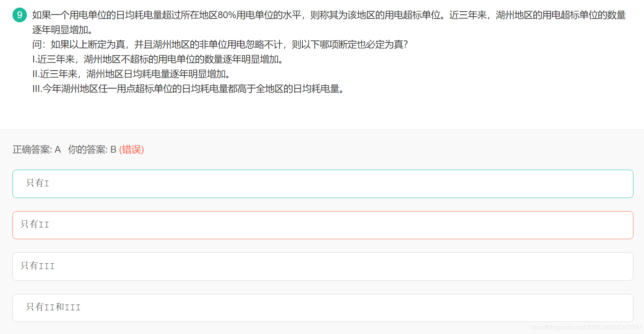Click the question line starting with 问：如果以上断定为真
Image resolution: width=644 pixels, height=334 pixels.
pyautogui.click(x=220, y=45)
